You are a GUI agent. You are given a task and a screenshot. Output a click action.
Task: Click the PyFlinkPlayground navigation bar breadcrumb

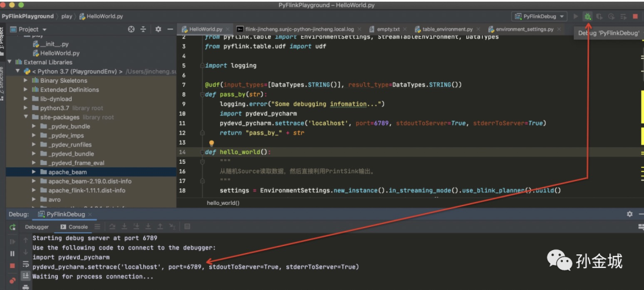point(27,17)
